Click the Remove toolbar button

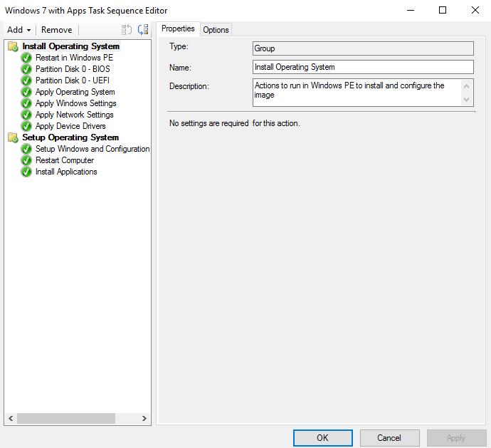57,30
